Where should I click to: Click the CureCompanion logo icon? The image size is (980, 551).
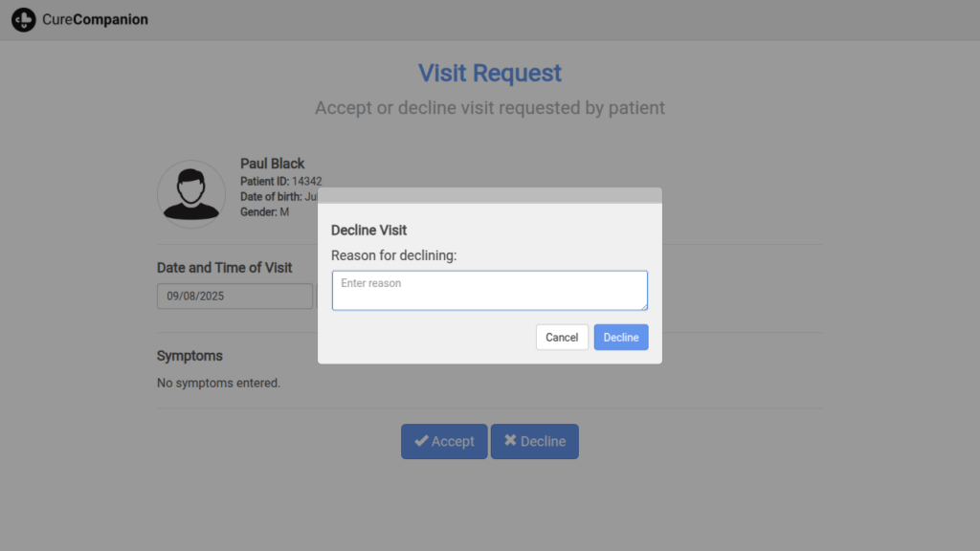coord(24,19)
